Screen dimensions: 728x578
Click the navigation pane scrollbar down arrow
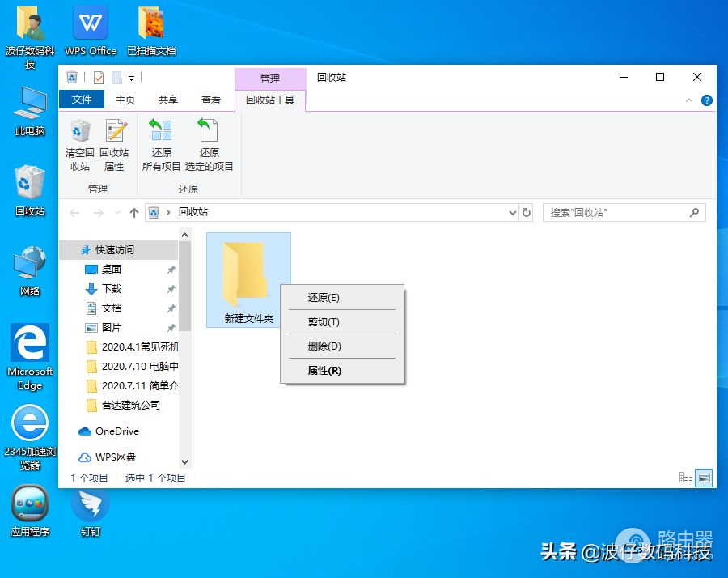tap(184, 461)
